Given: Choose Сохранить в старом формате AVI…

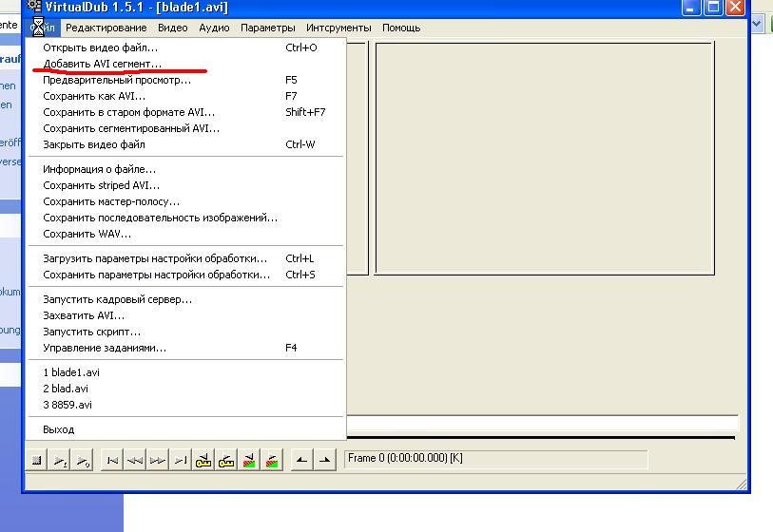Looking at the screenshot, I should pyautogui.click(x=185, y=112).
